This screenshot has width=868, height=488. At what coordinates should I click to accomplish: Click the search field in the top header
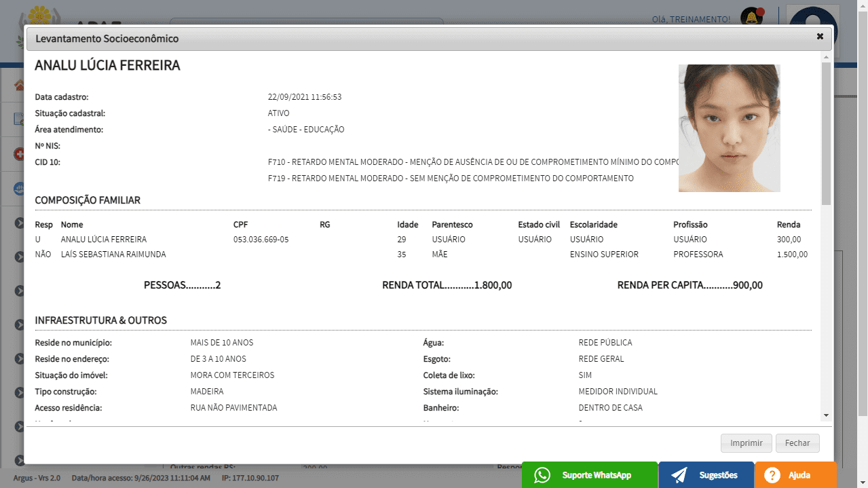click(305, 22)
